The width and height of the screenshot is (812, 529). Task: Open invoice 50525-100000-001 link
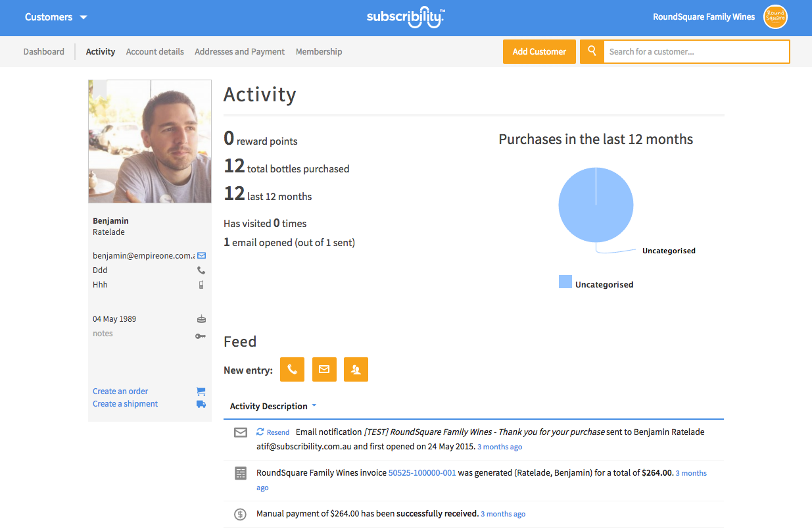422,473
